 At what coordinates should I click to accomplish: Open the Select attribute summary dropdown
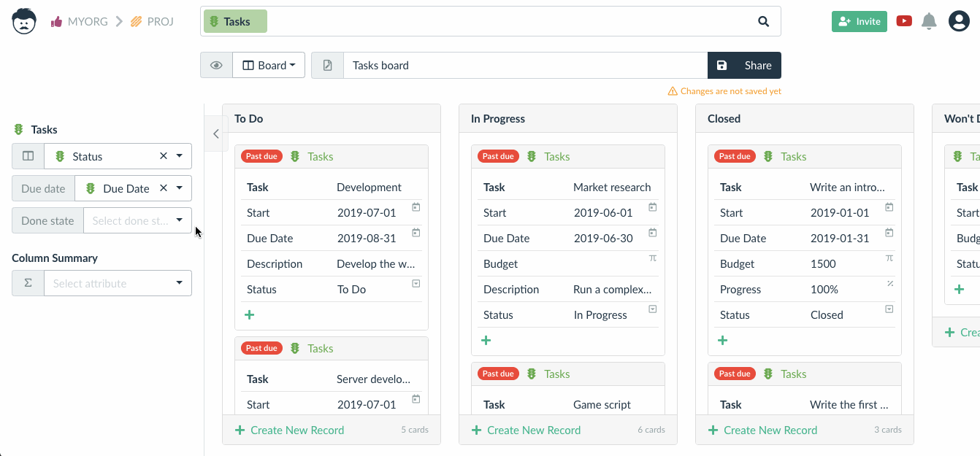click(x=118, y=283)
